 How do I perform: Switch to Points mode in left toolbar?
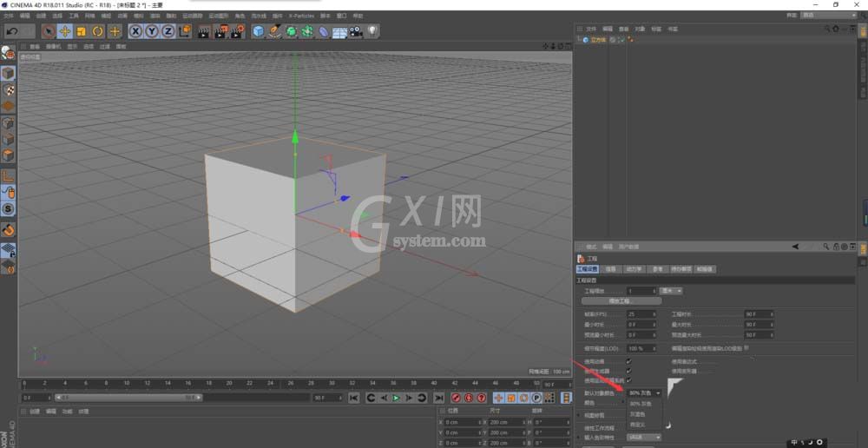point(9,123)
